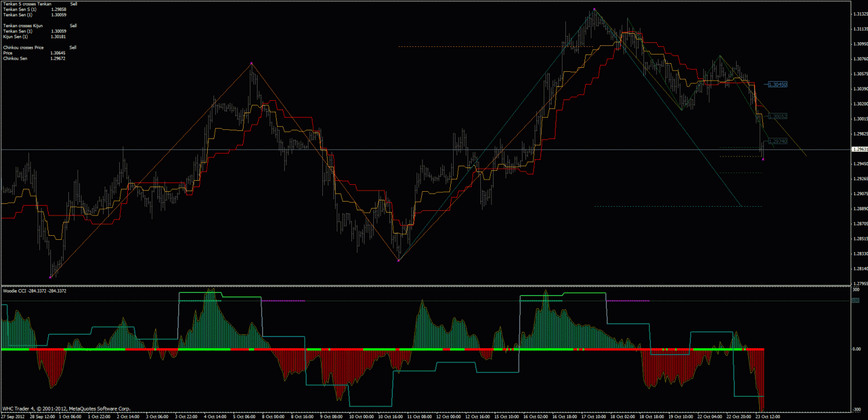Click the '17 Oct 10:00' label on the time axis

[x=593, y=416]
